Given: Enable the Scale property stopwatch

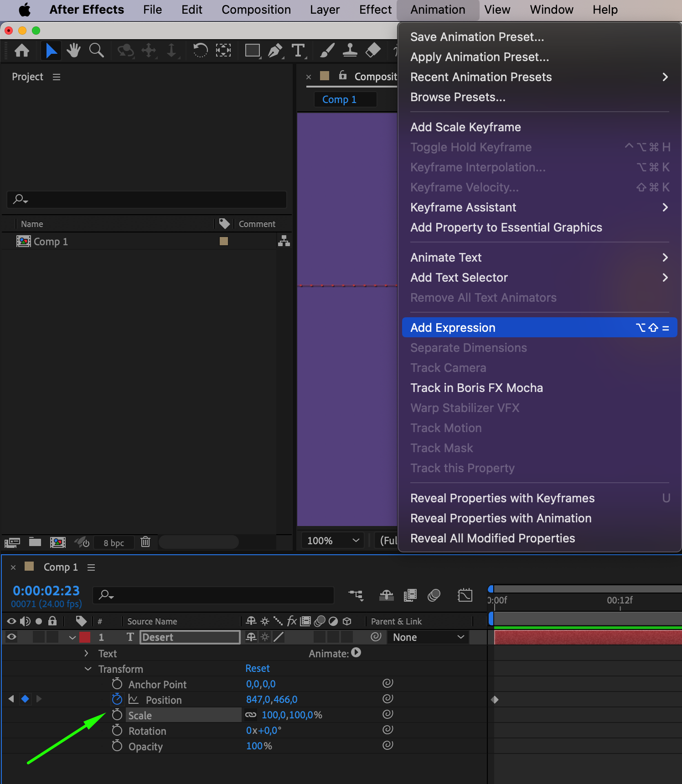Looking at the screenshot, I should [117, 715].
